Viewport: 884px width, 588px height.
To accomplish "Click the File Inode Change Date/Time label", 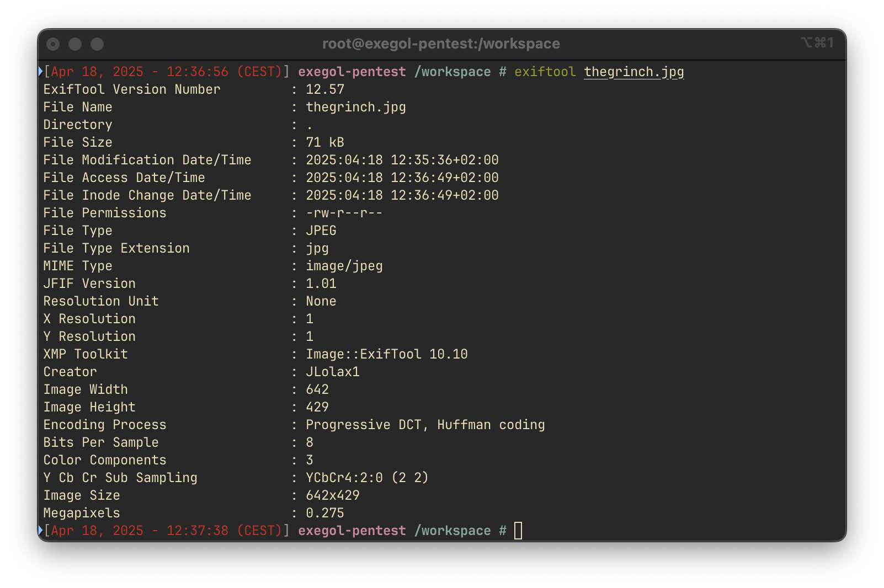I will pyautogui.click(x=147, y=195).
